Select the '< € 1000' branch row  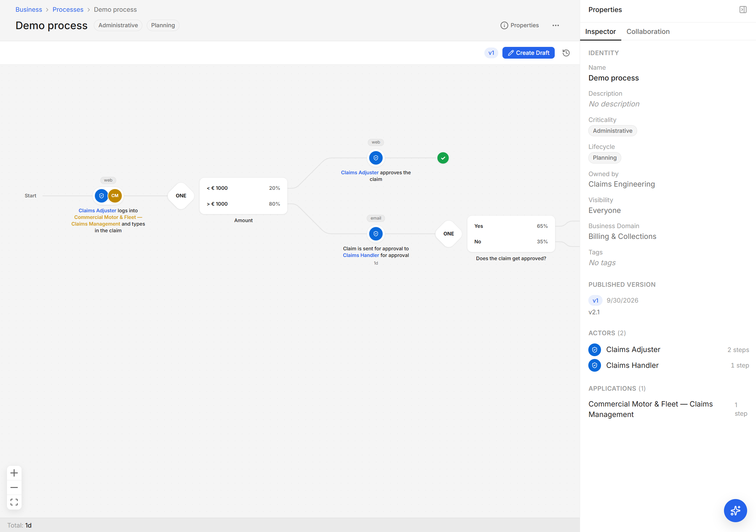coord(243,188)
